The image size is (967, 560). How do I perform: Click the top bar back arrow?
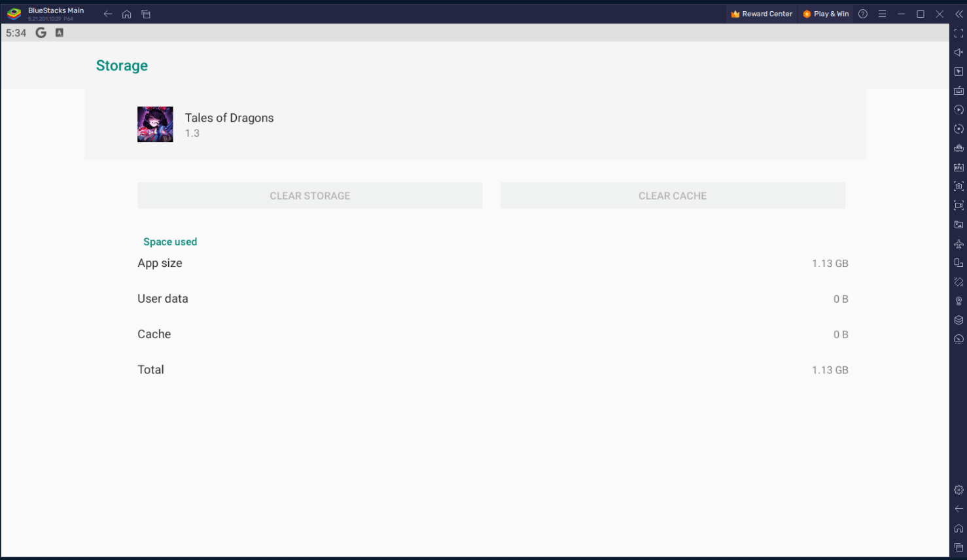click(x=108, y=14)
